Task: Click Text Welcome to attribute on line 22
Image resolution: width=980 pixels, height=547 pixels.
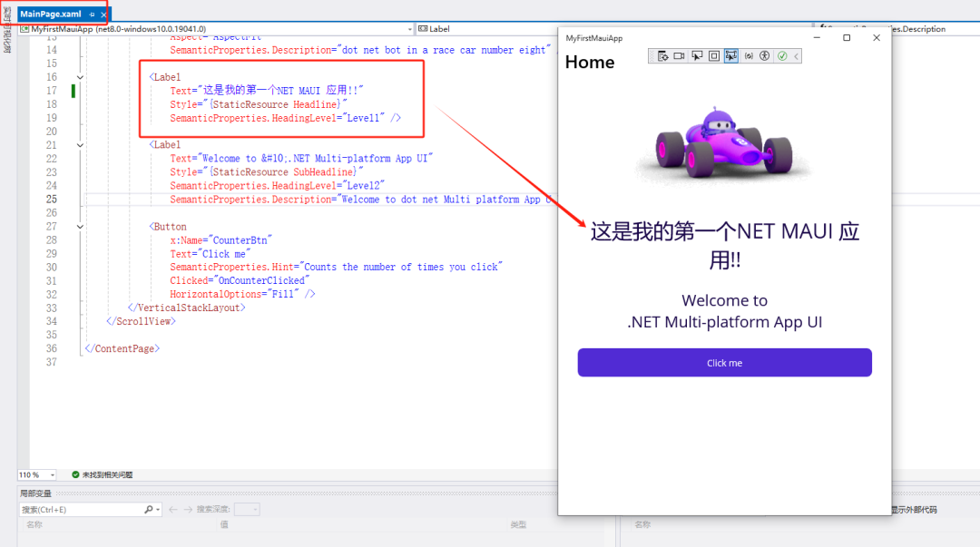Action: point(301,159)
